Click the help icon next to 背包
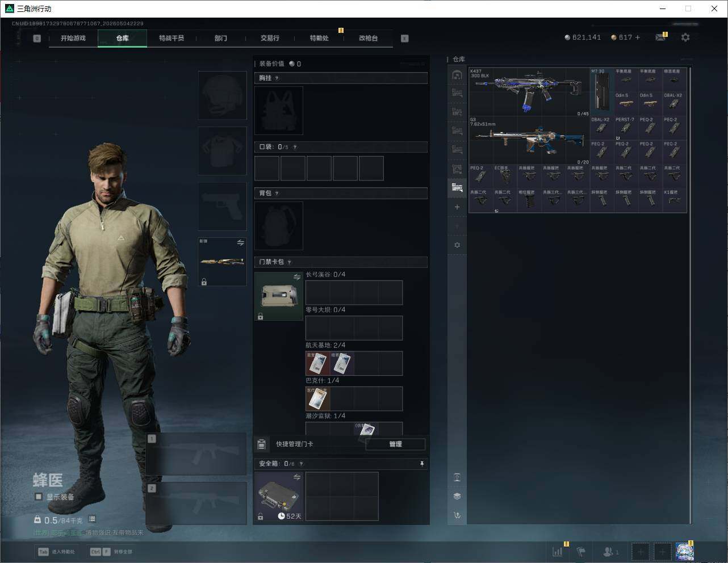 (x=277, y=194)
